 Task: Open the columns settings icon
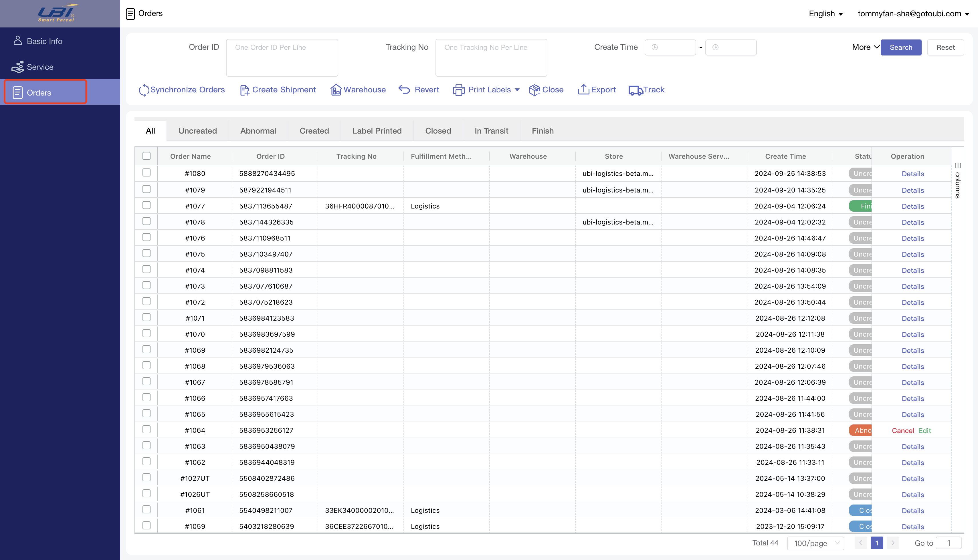(958, 165)
